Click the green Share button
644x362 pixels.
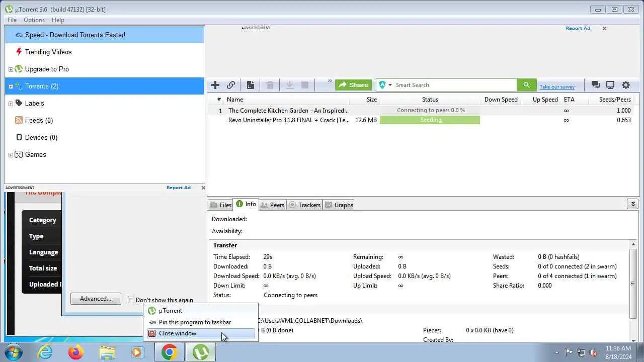point(353,85)
